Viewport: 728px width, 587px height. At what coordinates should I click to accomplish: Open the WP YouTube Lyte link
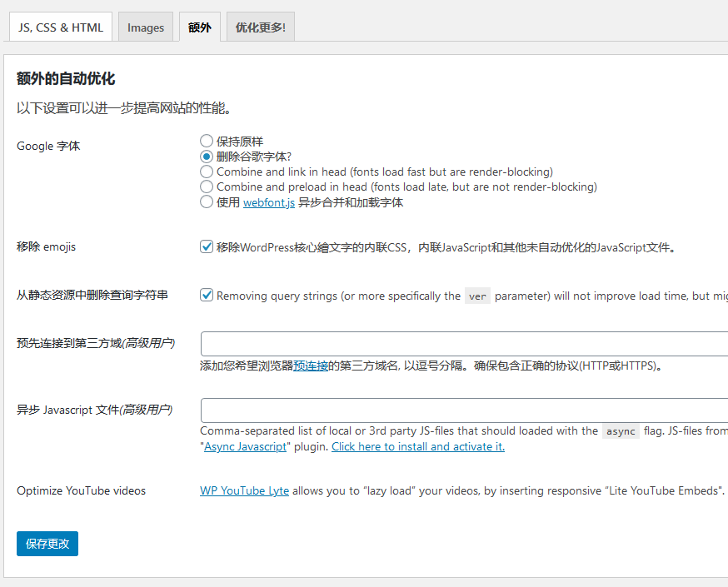244,490
